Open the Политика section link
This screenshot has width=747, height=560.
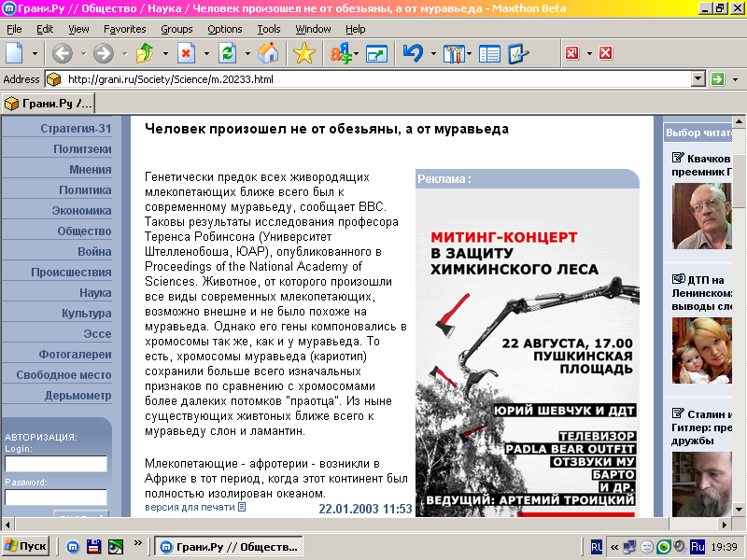pyautogui.click(x=85, y=189)
